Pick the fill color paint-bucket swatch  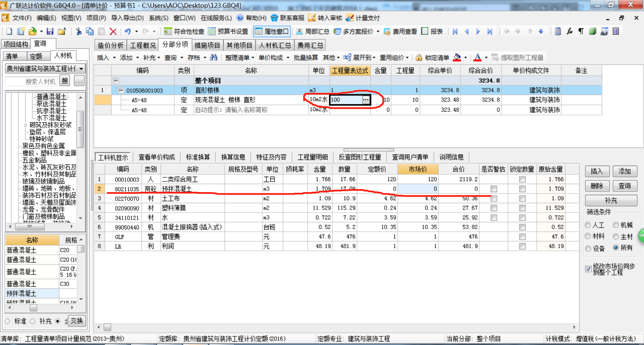click(x=457, y=58)
